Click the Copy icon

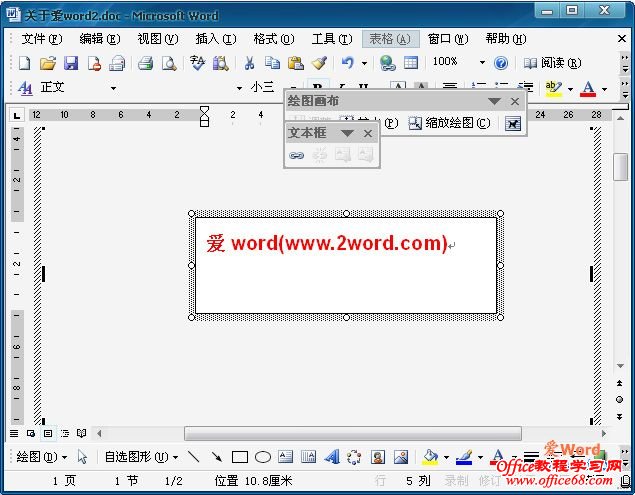272,63
